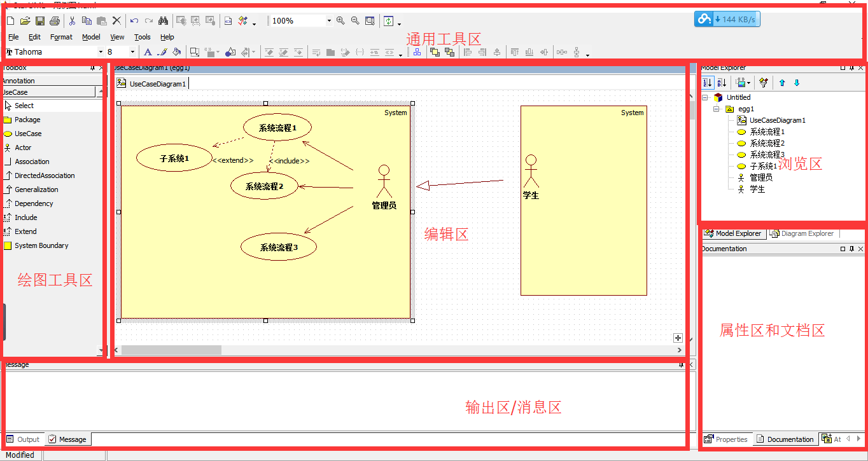
Task: Open the Tools menu
Action: point(143,37)
